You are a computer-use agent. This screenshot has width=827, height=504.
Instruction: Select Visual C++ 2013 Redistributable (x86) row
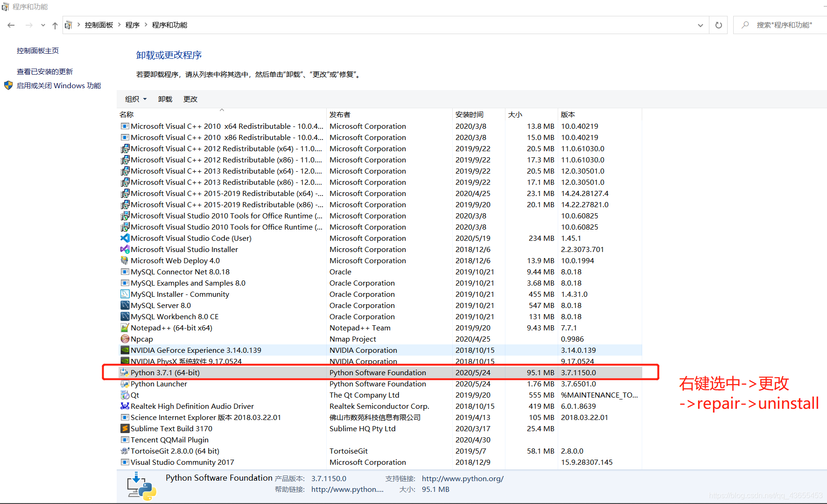pos(380,182)
